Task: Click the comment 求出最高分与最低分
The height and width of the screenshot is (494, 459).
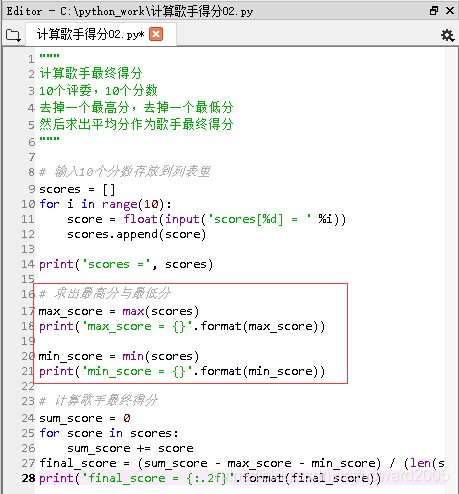Action: pyautogui.click(x=105, y=293)
